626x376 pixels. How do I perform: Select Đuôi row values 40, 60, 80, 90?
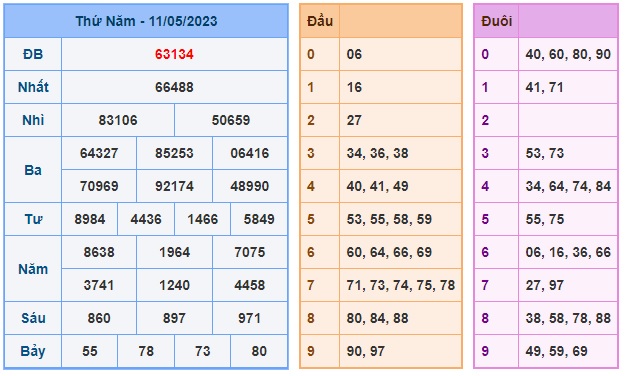568,54
